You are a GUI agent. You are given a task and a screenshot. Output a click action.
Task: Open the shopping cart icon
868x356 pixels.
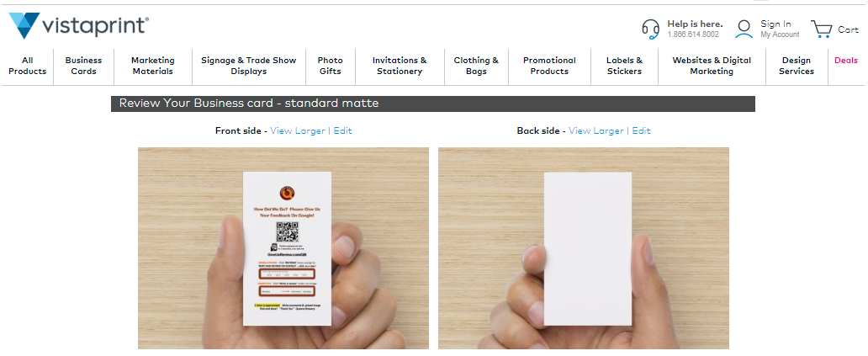click(x=822, y=29)
